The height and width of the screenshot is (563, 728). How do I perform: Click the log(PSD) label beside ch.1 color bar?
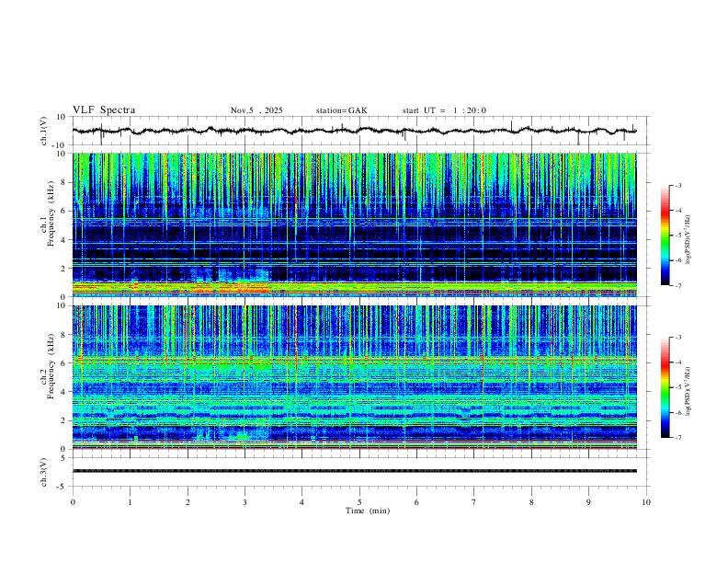[x=688, y=240]
